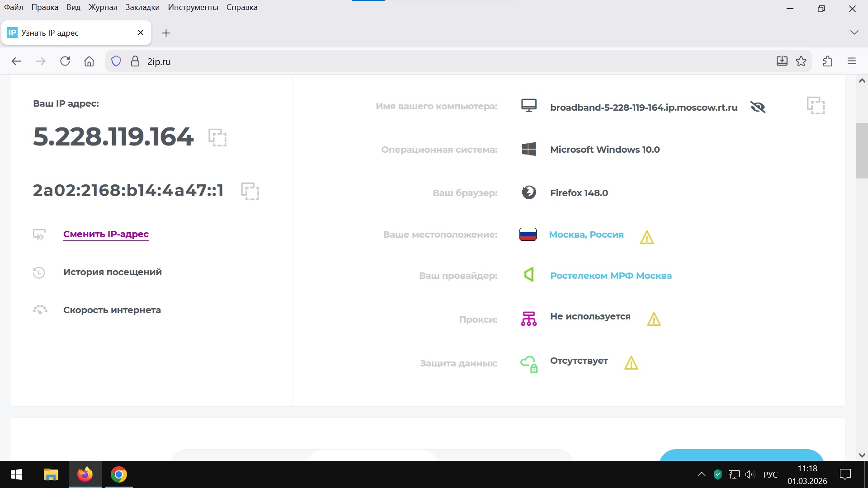Open the Firefox extensions puzzle icon
Image resolution: width=868 pixels, height=488 pixels.
click(x=827, y=61)
